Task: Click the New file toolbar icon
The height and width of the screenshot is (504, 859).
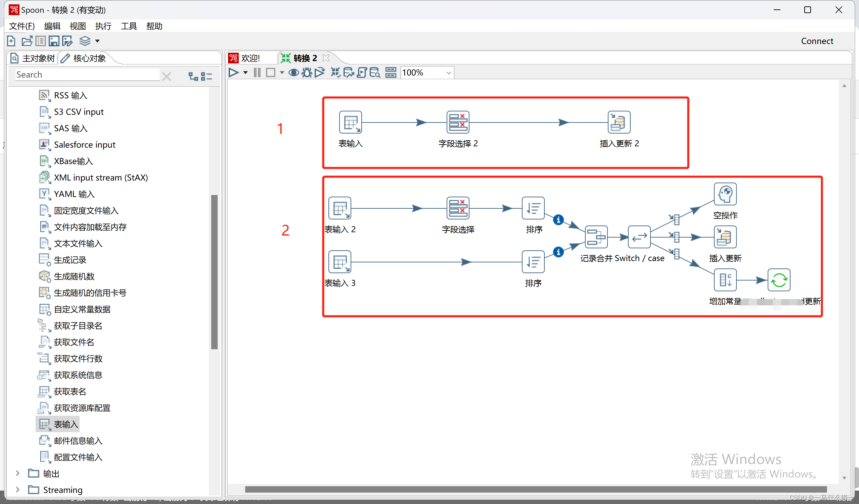Action: pos(11,41)
